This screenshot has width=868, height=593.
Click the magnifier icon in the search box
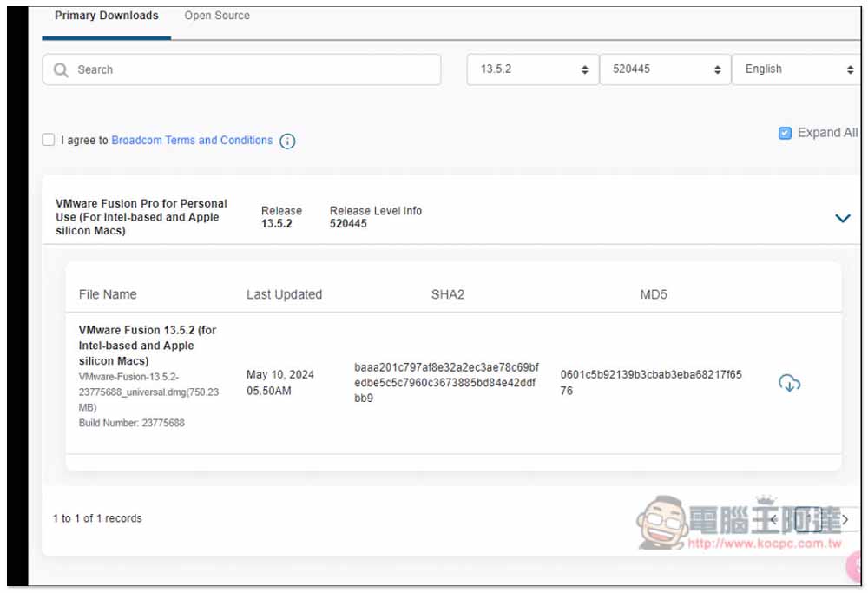61,69
